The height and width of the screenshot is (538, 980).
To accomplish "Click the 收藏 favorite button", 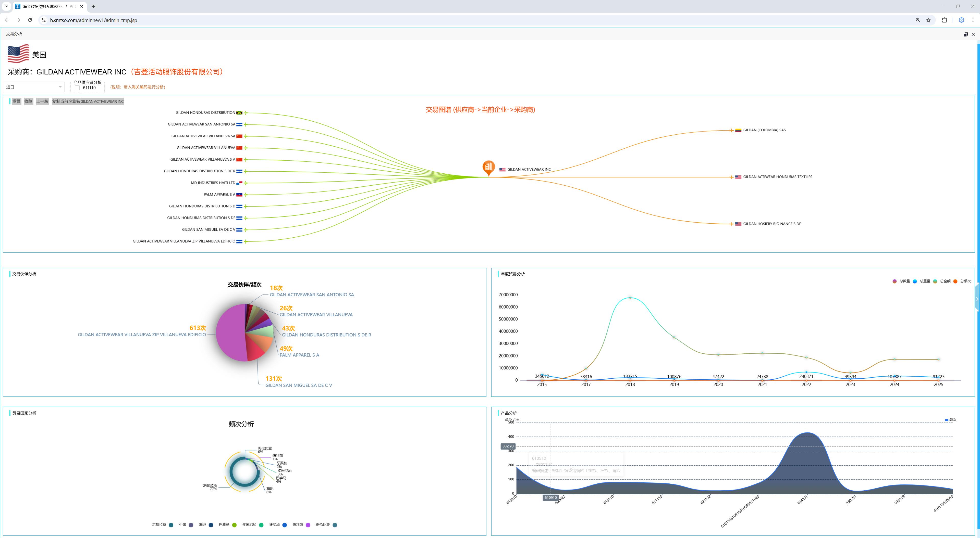I will (x=29, y=101).
